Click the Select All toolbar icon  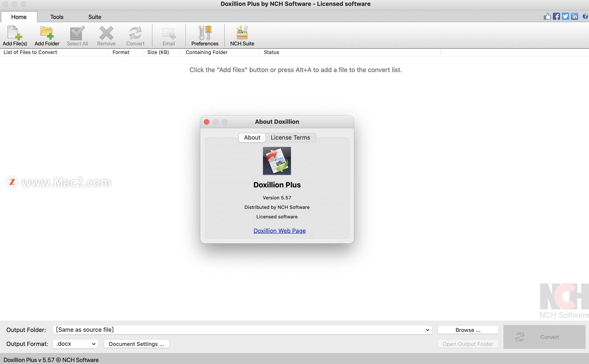(77, 36)
